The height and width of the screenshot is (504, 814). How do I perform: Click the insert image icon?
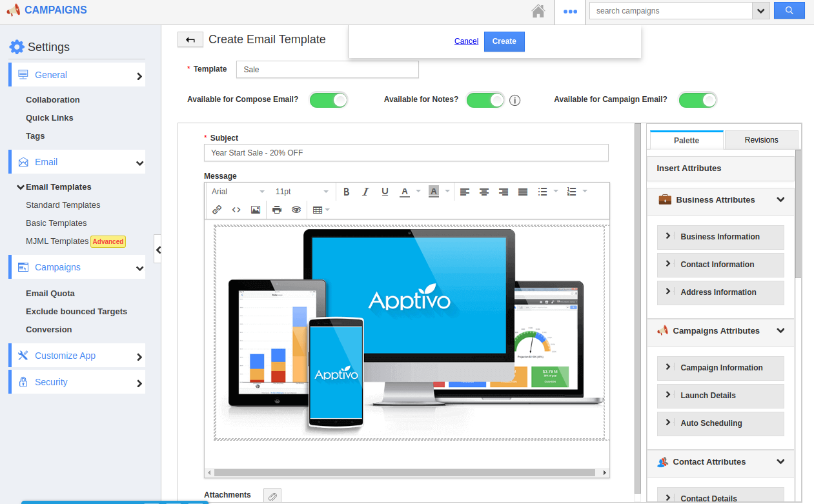256,210
